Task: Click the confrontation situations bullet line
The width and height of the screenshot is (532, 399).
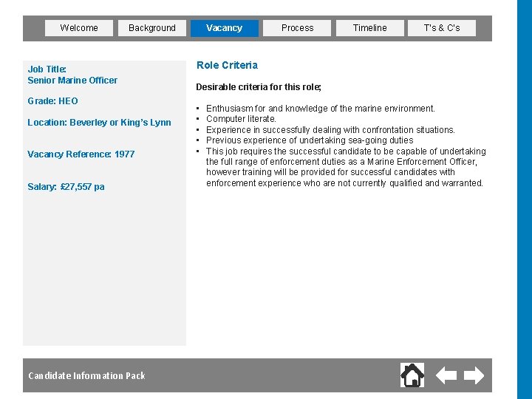Action: [x=330, y=130]
